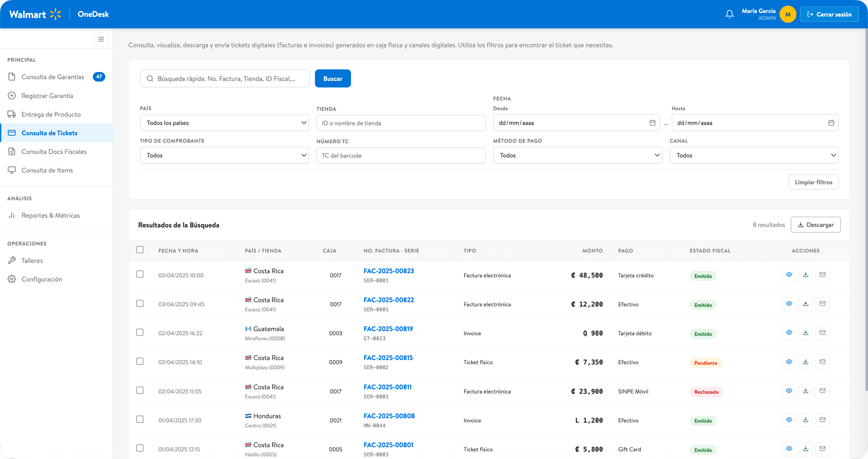View ticket FAC-2025-00822 with eye icon
Viewport: 868px width, 459px height.
(789, 304)
